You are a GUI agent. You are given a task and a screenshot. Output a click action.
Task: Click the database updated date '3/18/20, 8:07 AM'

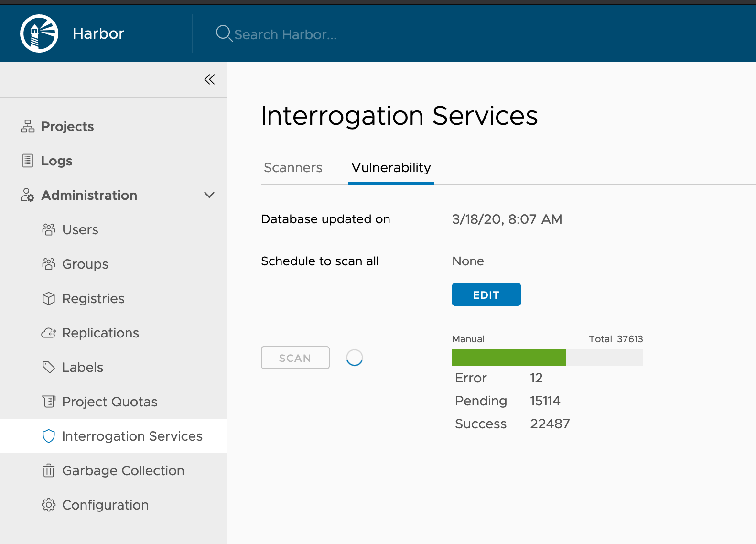pos(507,219)
